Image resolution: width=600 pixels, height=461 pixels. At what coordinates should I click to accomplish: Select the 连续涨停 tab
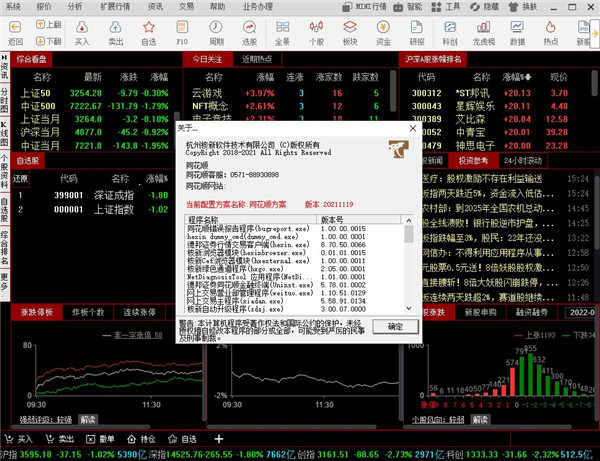point(139,312)
